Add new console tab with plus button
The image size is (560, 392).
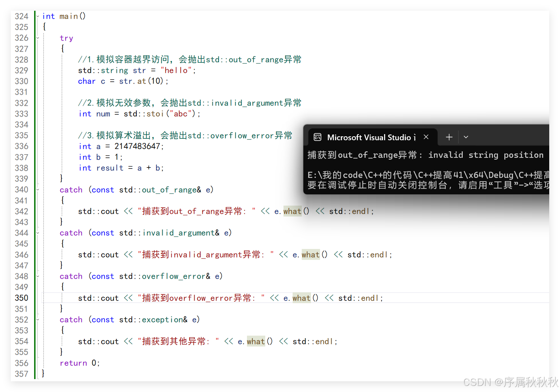coord(449,137)
